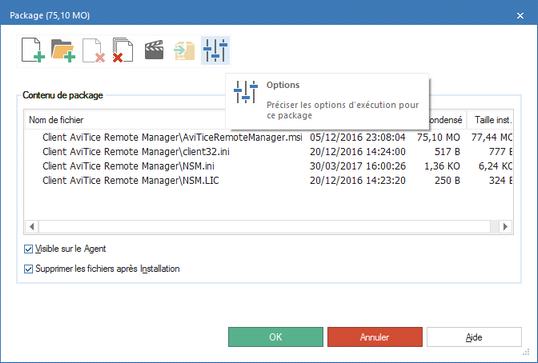Select the NSM.LIC file row
This screenshot has width=538, height=363.
point(269,180)
